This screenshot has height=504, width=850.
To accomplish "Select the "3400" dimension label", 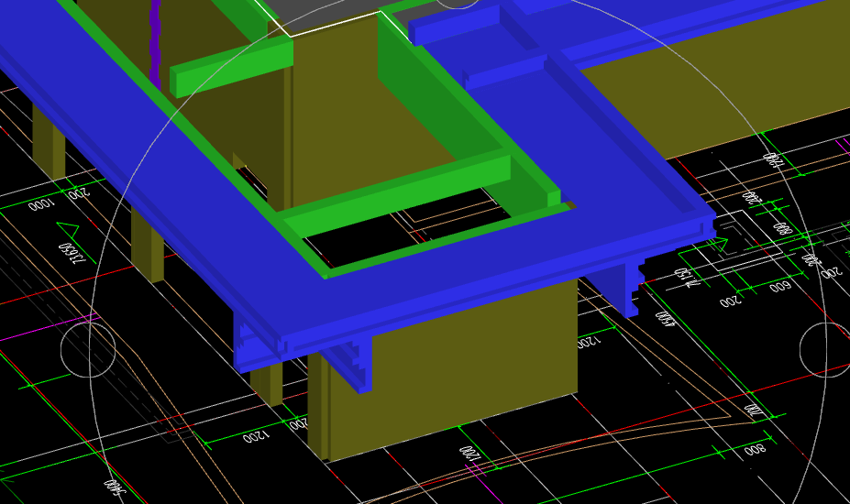I will coord(115,486).
